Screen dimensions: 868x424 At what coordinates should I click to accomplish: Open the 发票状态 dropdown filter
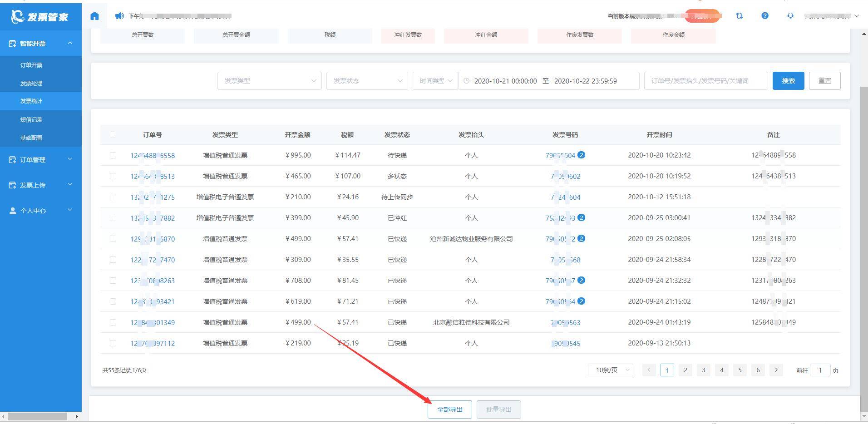367,81
